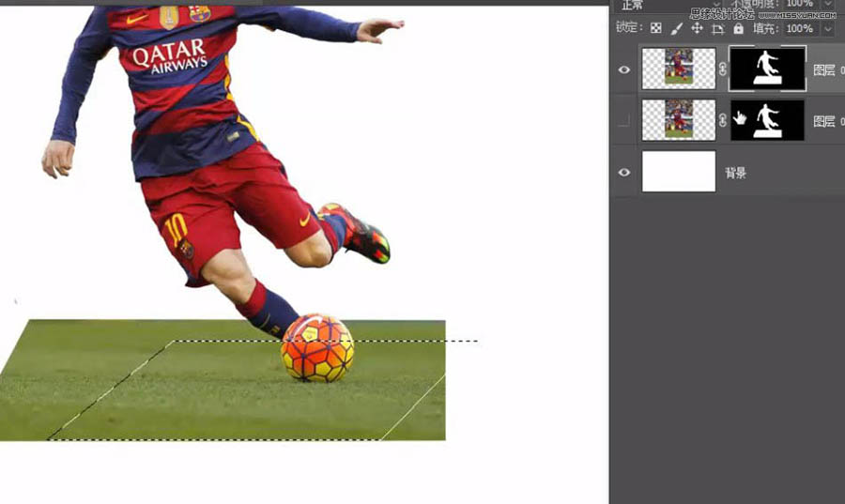The image size is (845, 504).
Task: Expand the fill 填充 percentage dropdown arrow
Action: tap(827, 29)
